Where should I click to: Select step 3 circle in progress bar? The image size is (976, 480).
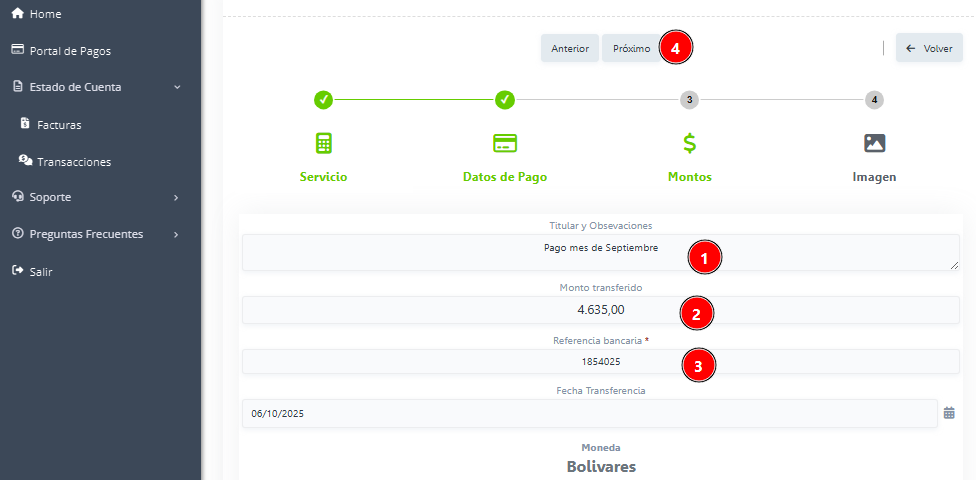click(689, 100)
